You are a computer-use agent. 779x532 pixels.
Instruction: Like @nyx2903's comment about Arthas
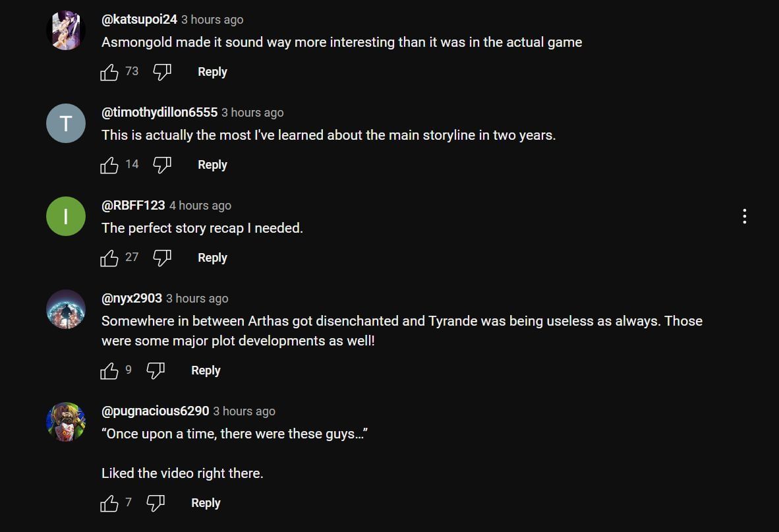[109, 371]
